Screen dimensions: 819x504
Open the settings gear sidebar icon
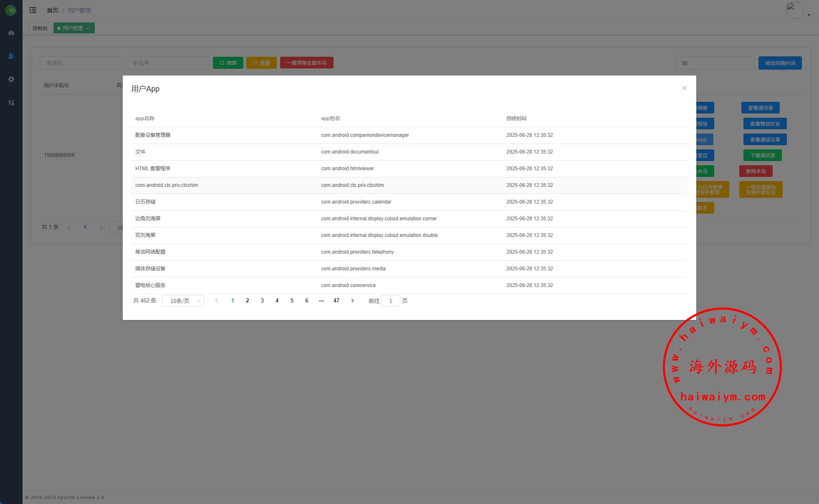[x=11, y=79]
